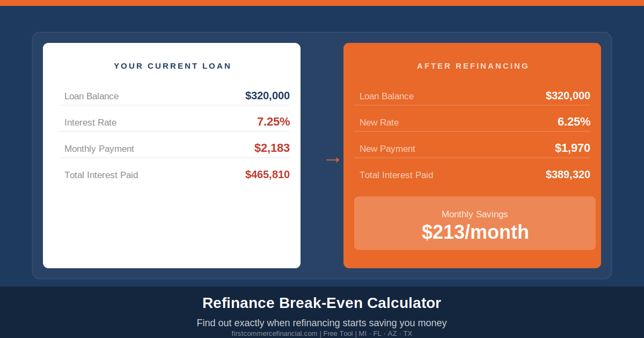Viewport: 644px width, 338px height.
Task: Click the MI · FL · AZ · TX state list
Action: click(385, 334)
